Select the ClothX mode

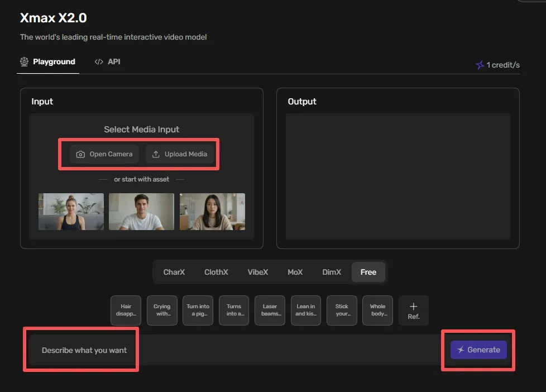click(x=216, y=272)
